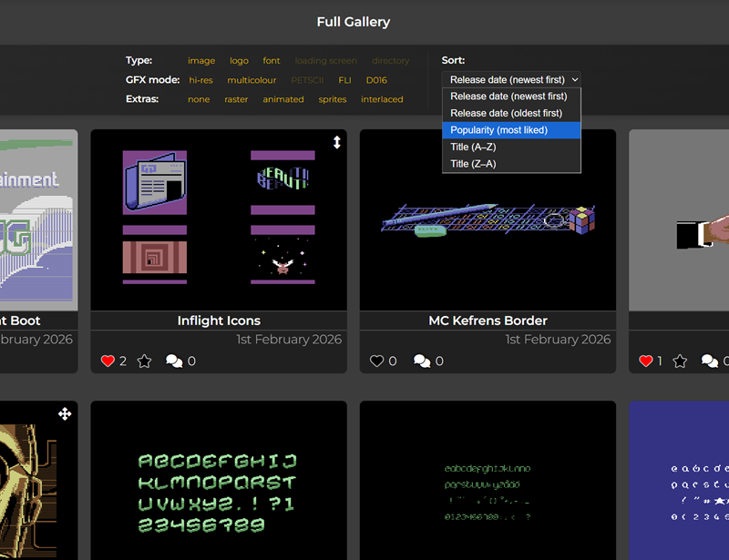The width and height of the screenshot is (729, 560).
Task: Like the Inflight Icons artwork heart
Action: (108, 361)
